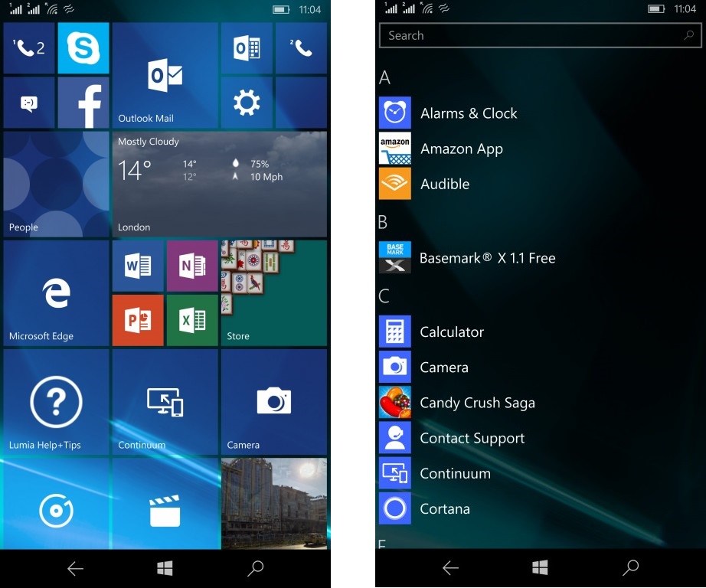Open the Store tile
706x588 pixels.
coord(274,293)
